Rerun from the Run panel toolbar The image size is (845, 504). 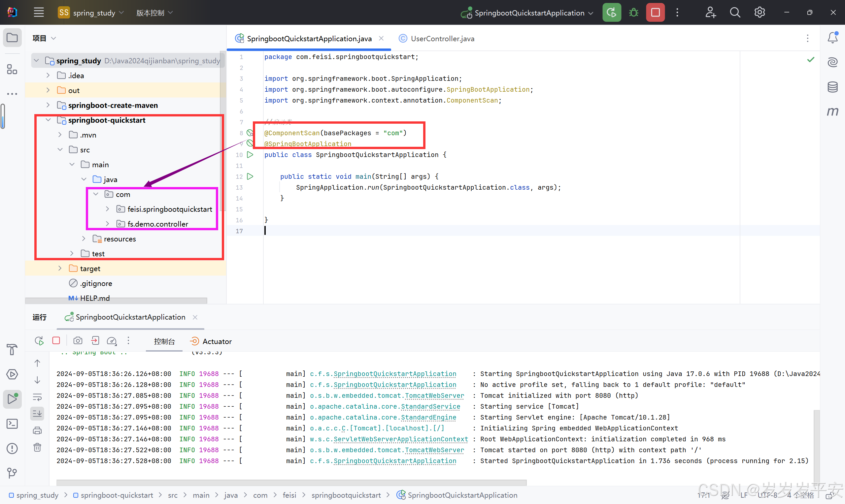tap(39, 341)
